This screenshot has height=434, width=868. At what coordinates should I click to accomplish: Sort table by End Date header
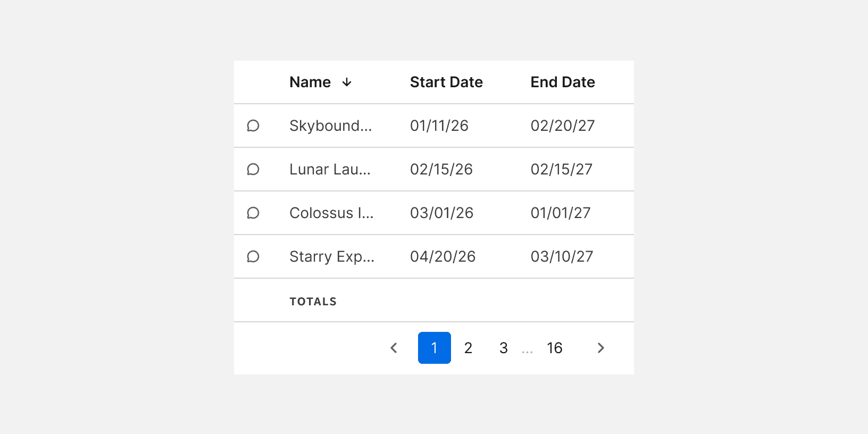pyautogui.click(x=563, y=82)
